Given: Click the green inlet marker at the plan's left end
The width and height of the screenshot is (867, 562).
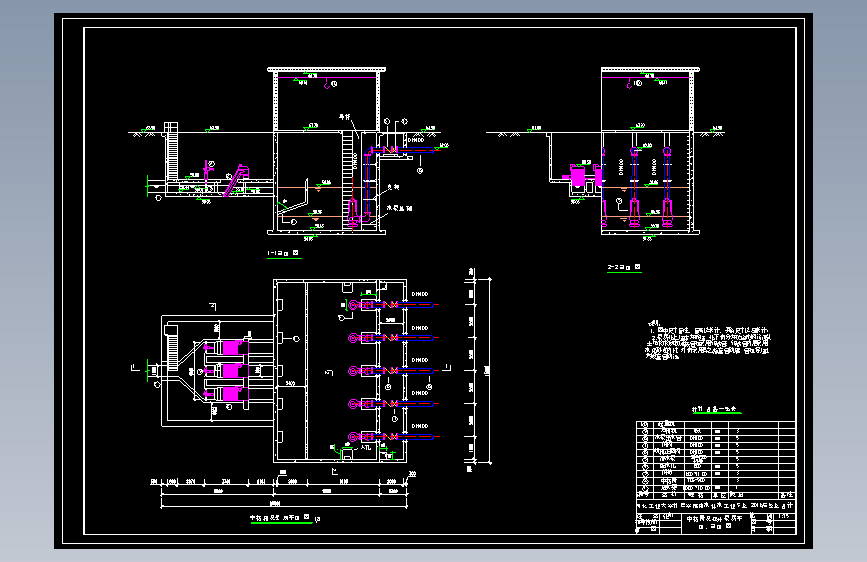Looking at the screenshot, I should coord(148,370).
